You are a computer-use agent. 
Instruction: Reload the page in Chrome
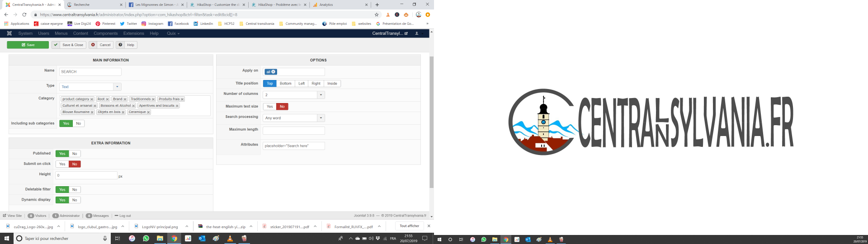point(24,14)
